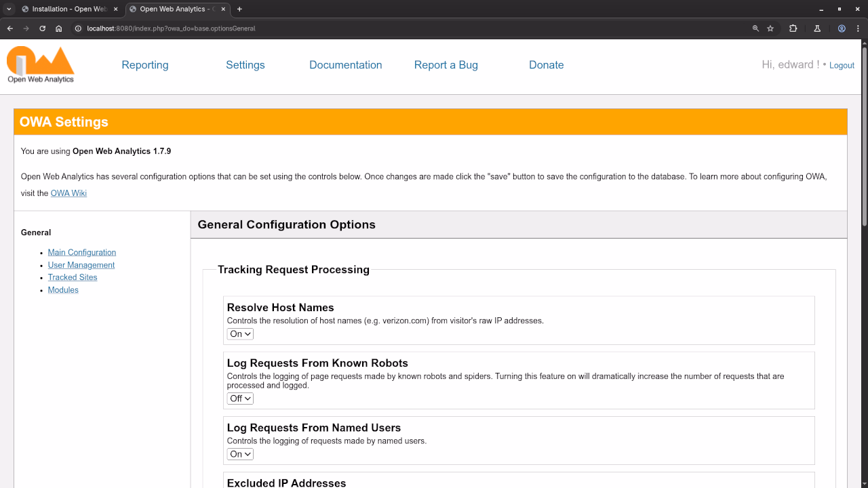Viewport: 868px width, 488px height.
Task: Open the Documentation menu item
Action: [x=346, y=65]
